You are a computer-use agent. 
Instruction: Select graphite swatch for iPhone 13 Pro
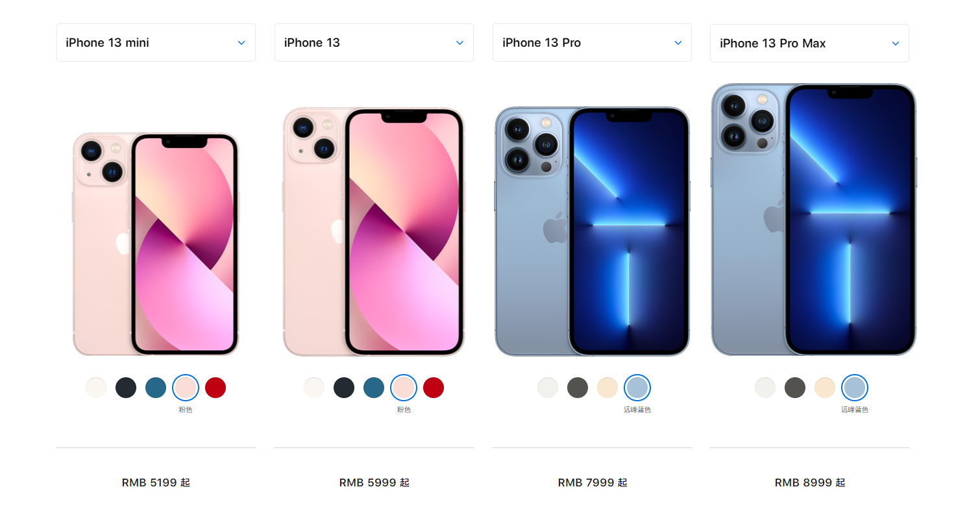pos(578,388)
